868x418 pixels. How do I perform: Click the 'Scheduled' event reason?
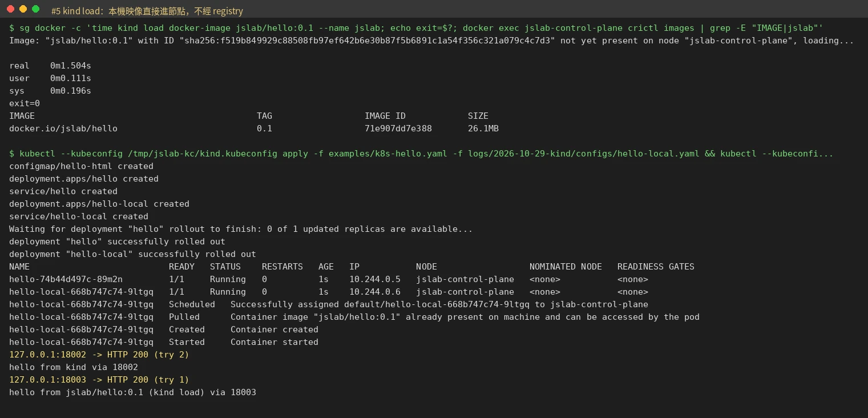click(x=192, y=304)
